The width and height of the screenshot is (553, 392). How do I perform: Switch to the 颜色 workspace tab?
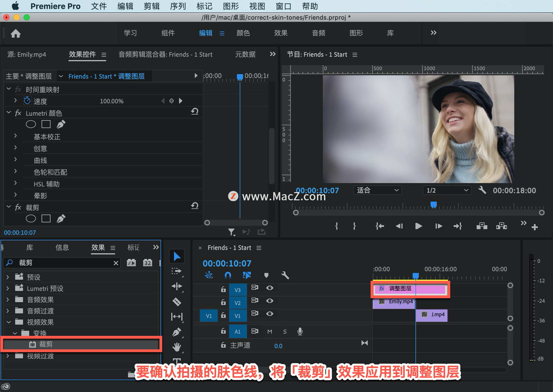243,33
